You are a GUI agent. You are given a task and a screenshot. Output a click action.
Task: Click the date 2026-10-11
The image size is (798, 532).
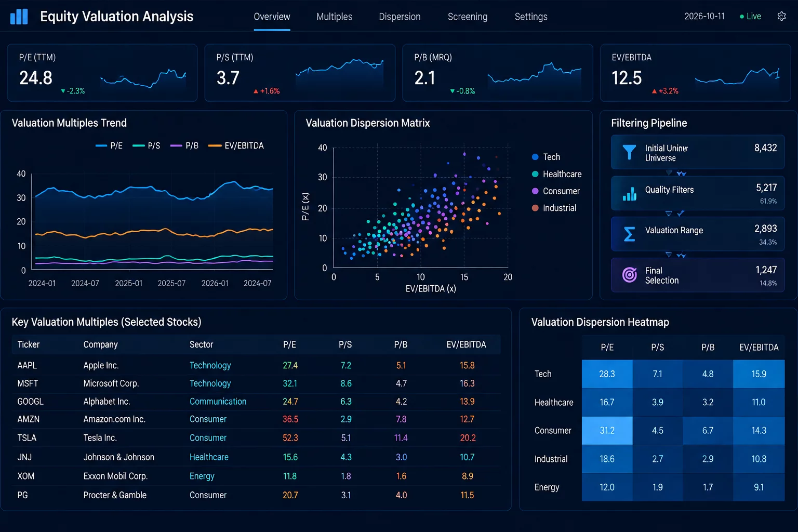(704, 17)
